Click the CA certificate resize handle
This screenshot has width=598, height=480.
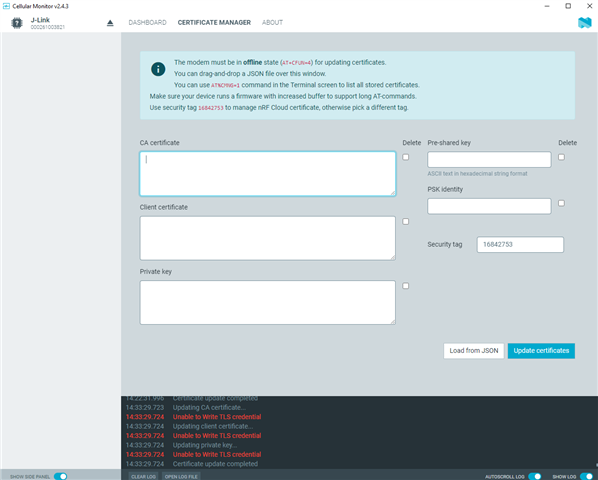[392, 193]
